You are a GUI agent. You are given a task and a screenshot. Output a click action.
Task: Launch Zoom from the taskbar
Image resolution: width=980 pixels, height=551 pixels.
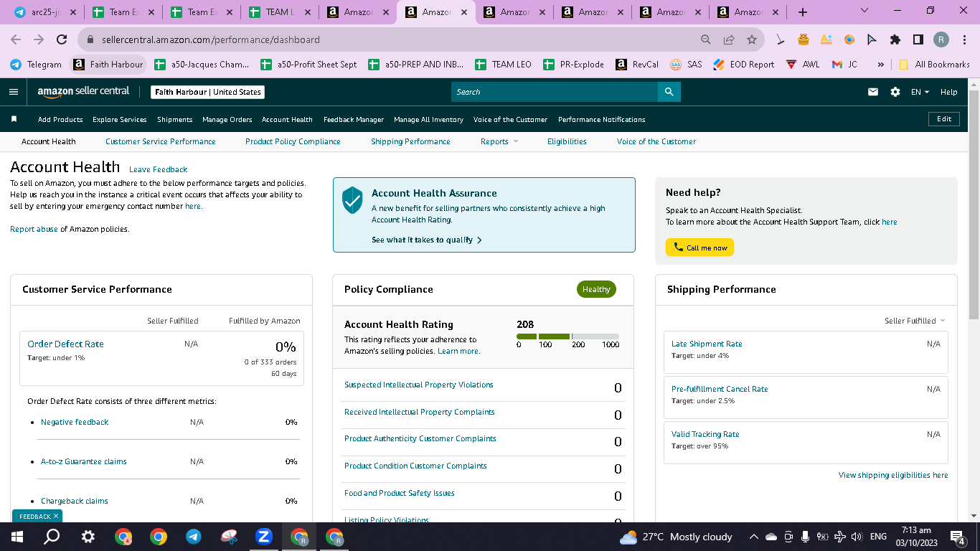(263, 537)
